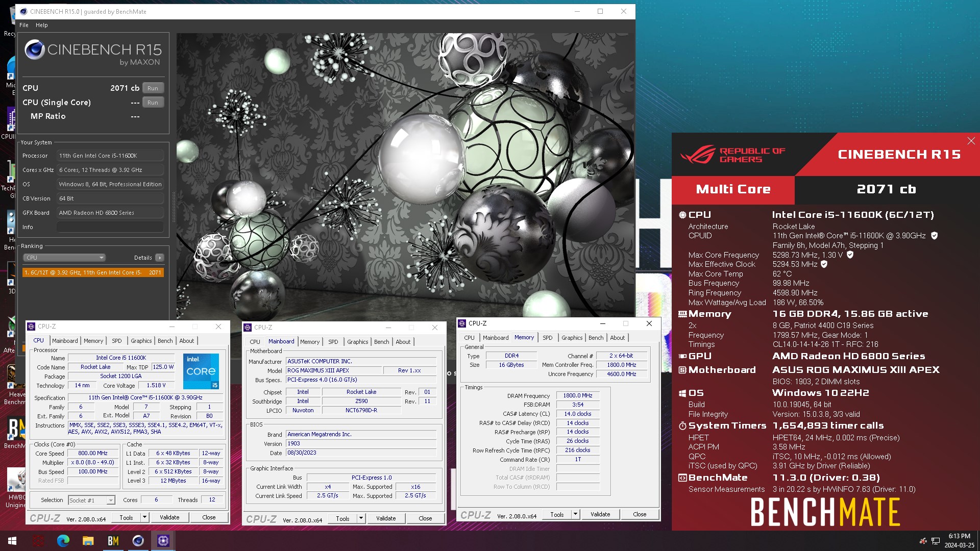Switch to Graphics tab in the CPU-Z Memory window
This screenshot has width=980, height=551.
572,338
